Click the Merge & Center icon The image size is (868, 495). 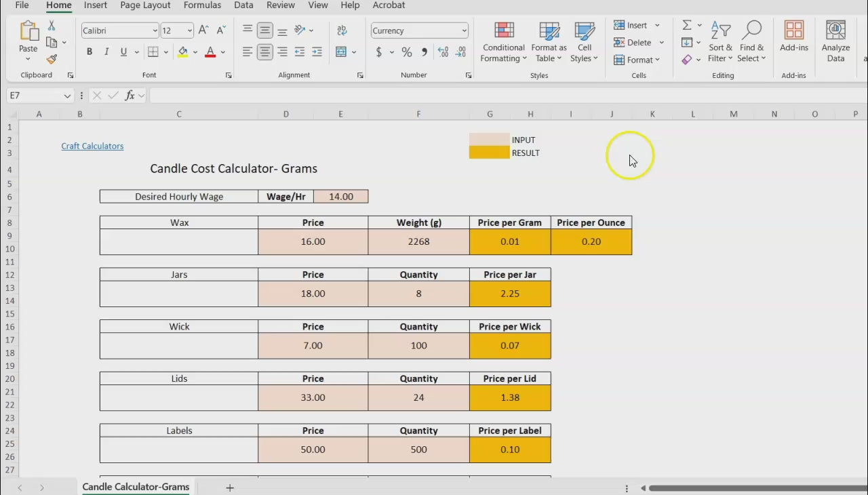[341, 52]
